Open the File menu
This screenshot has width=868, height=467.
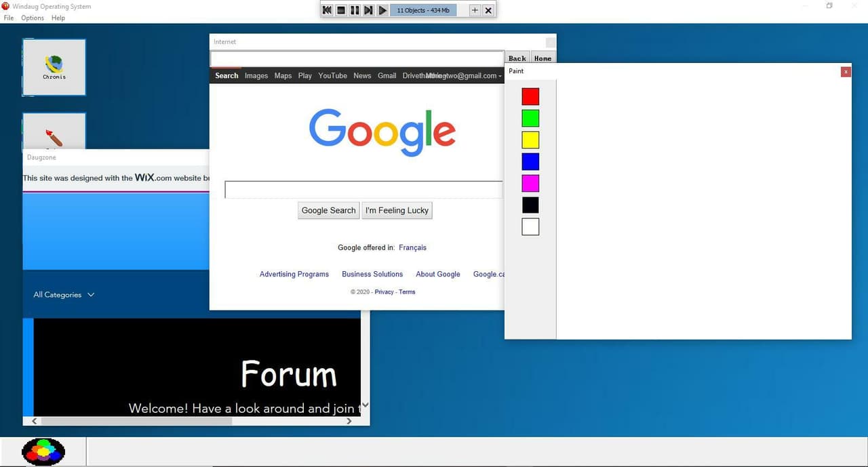click(9, 18)
